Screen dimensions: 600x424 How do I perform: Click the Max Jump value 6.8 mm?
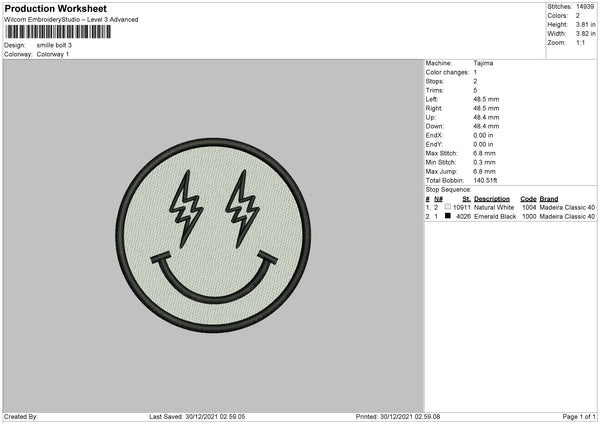[484, 172]
